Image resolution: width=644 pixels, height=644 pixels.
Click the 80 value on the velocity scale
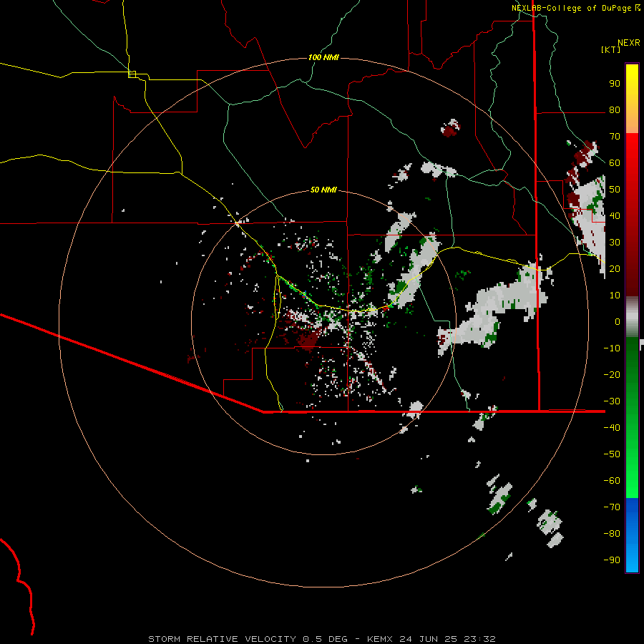tap(615, 109)
